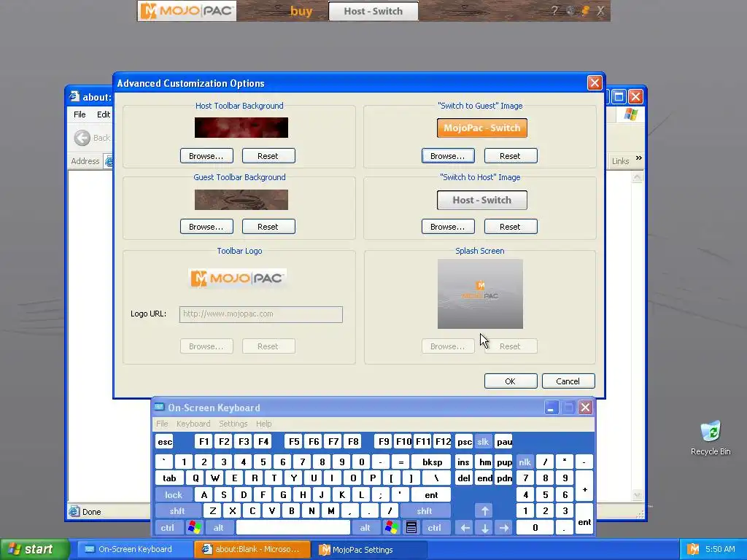
Task: Click right Windows logo key on keyboard
Action: 392,528
